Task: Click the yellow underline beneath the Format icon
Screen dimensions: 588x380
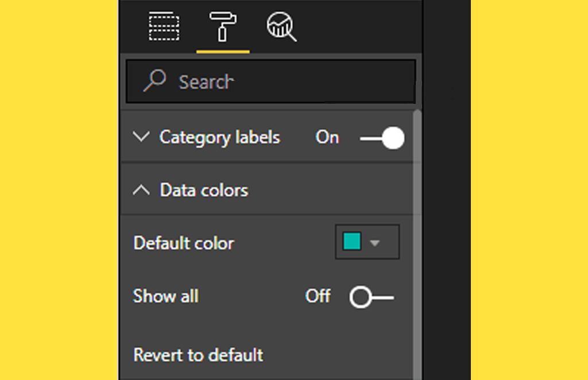Action: [x=223, y=52]
